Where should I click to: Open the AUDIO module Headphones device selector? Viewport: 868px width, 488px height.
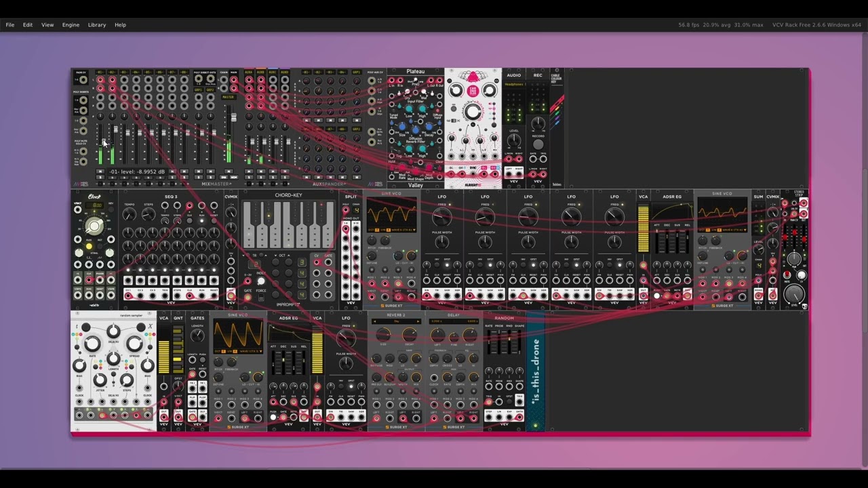515,84
